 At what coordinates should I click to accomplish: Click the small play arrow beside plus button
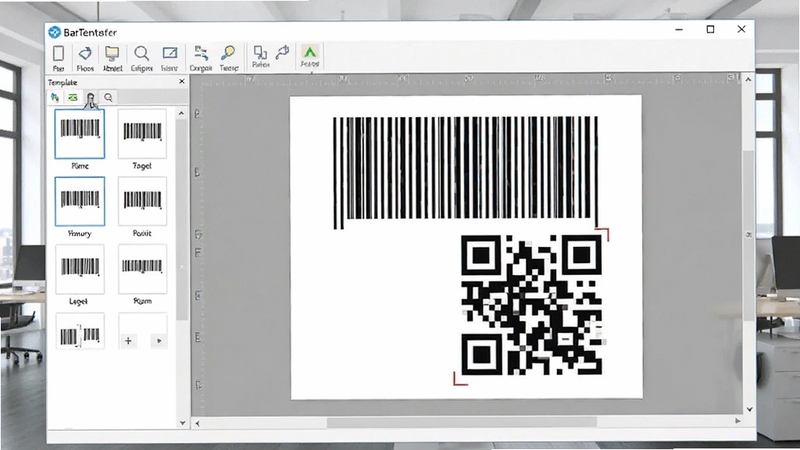[x=159, y=341]
